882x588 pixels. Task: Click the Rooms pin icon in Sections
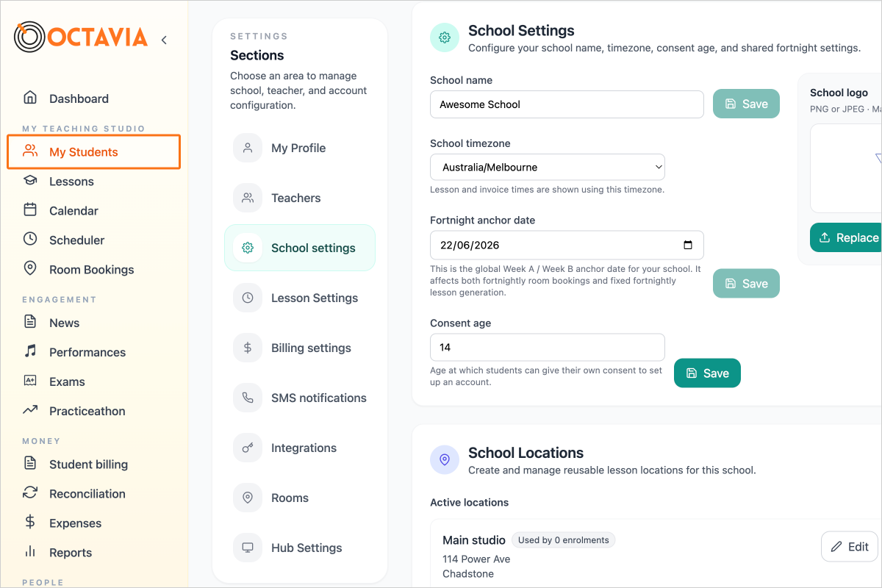point(248,498)
